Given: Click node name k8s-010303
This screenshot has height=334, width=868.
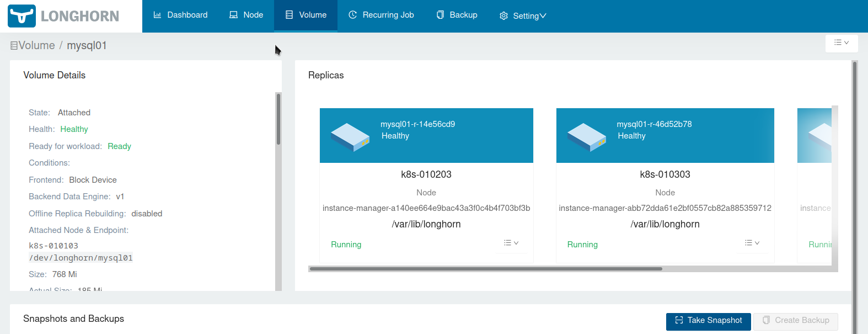Looking at the screenshot, I should [665, 174].
